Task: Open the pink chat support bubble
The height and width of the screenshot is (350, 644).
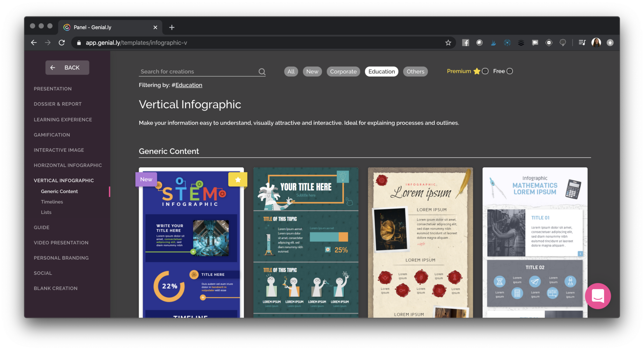Action: click(598, 296)
